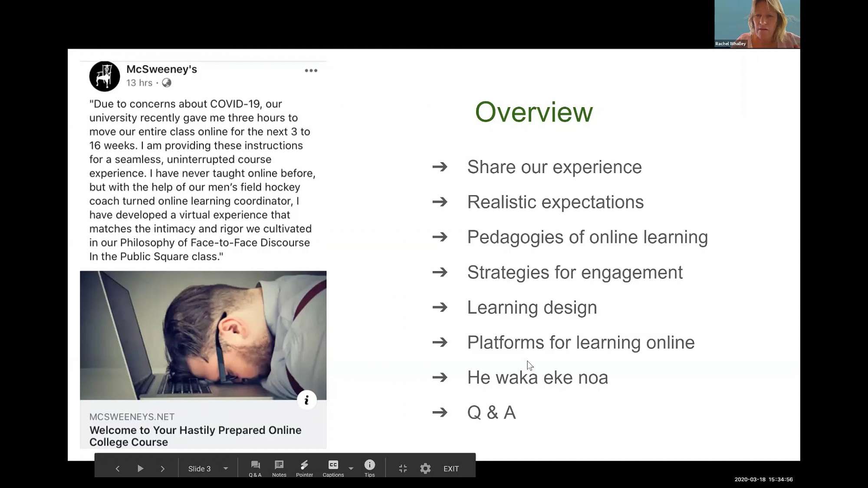The image size is (868, 488).
Task: Go to the previous slide arrow
Action: point(117,468)
